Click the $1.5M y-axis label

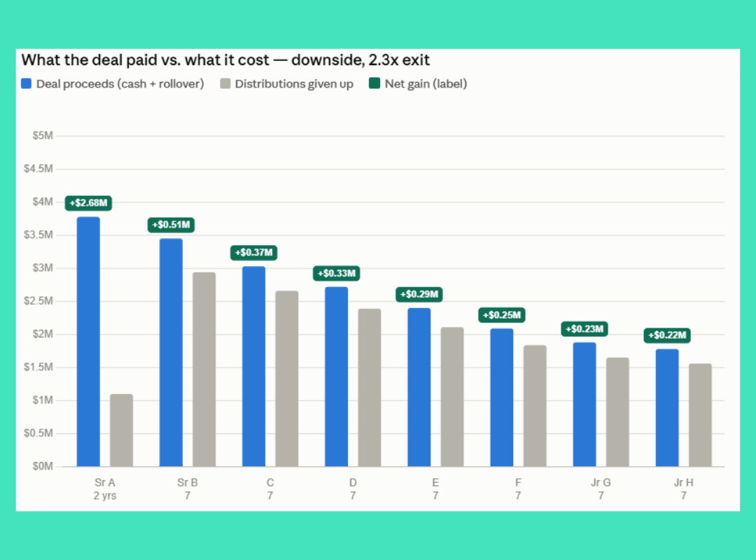38,367
